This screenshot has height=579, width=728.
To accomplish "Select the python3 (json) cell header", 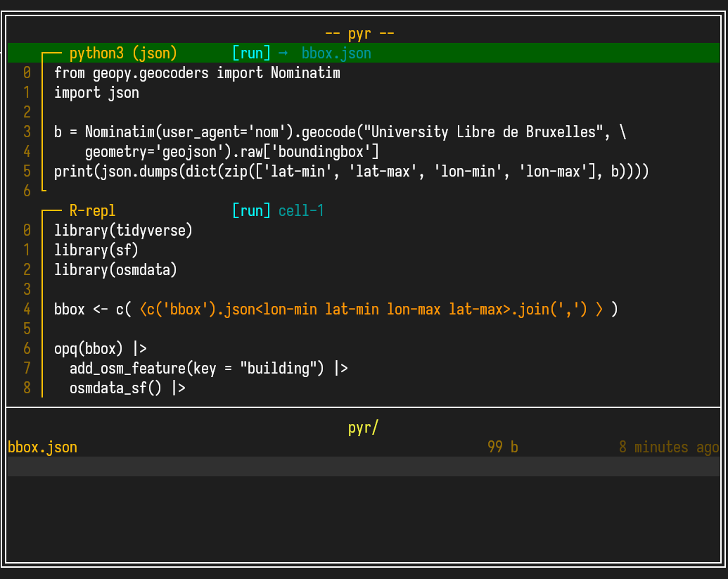I will (123, 53).
